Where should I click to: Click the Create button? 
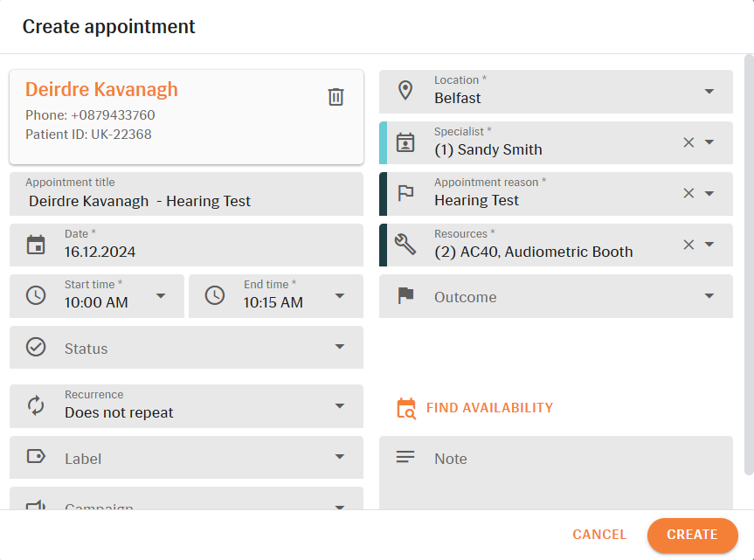click(692, 535)
